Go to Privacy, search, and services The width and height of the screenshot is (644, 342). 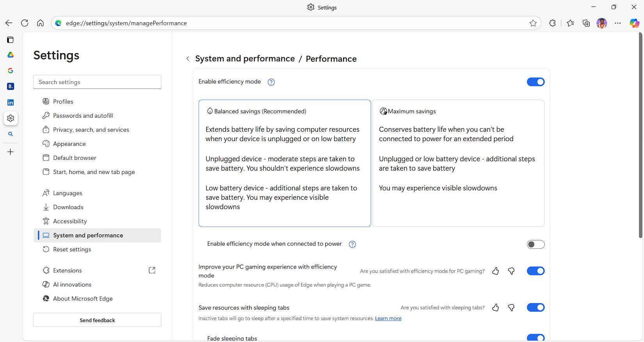click(91, 130)
